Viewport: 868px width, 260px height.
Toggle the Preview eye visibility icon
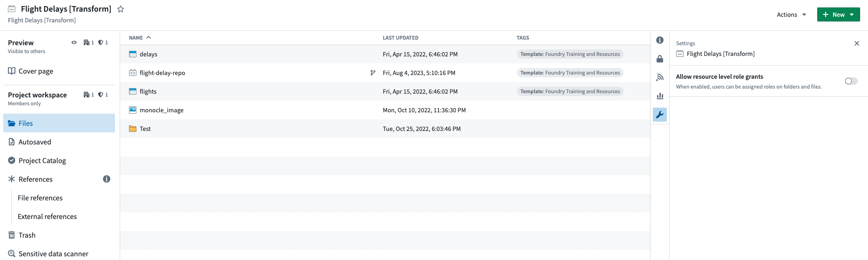click(x=74, y=42)
